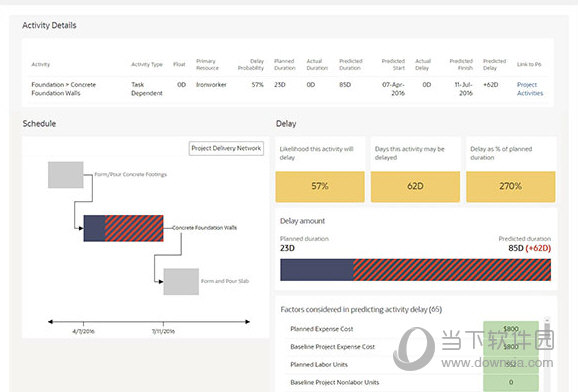Viewport: 578px width, 392px height.
Task: Select the Concrete Foundation Walls striped bar
Action: 123,228
